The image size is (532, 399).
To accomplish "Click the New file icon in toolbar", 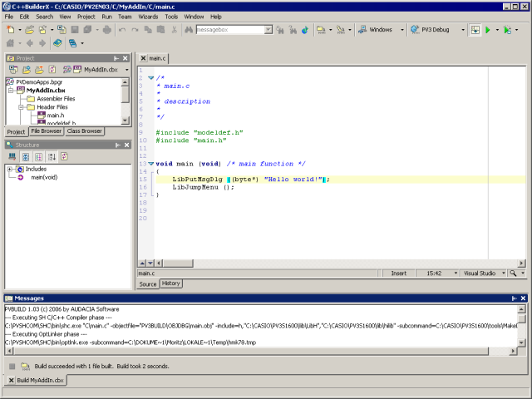I will click(11, 30).
